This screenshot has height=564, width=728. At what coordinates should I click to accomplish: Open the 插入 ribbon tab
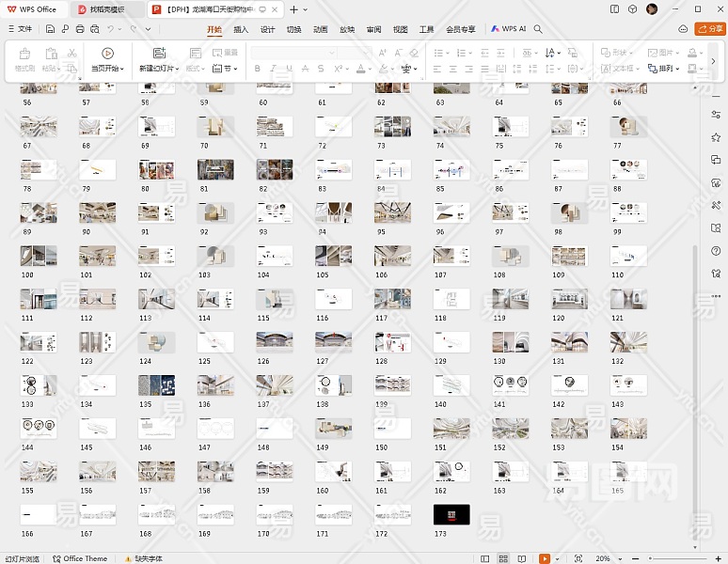tap(241, 29)
